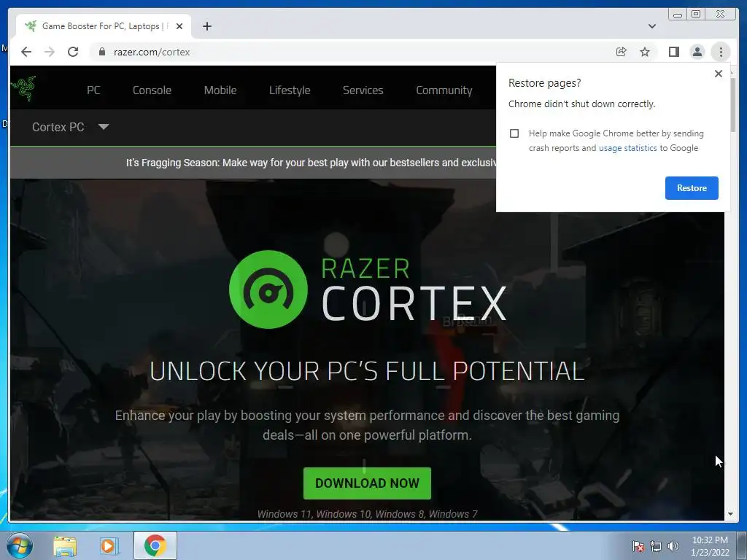Enable sending crash reports checkbox
This screenshot has height=560, width=747.
point(514,133)
